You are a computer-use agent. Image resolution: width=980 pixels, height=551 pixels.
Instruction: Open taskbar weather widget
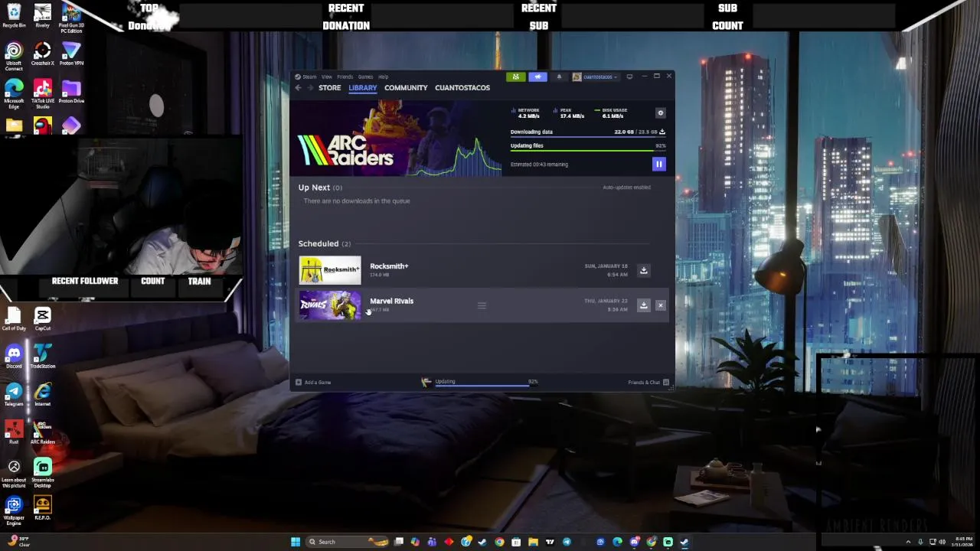[x=18, y=542]
